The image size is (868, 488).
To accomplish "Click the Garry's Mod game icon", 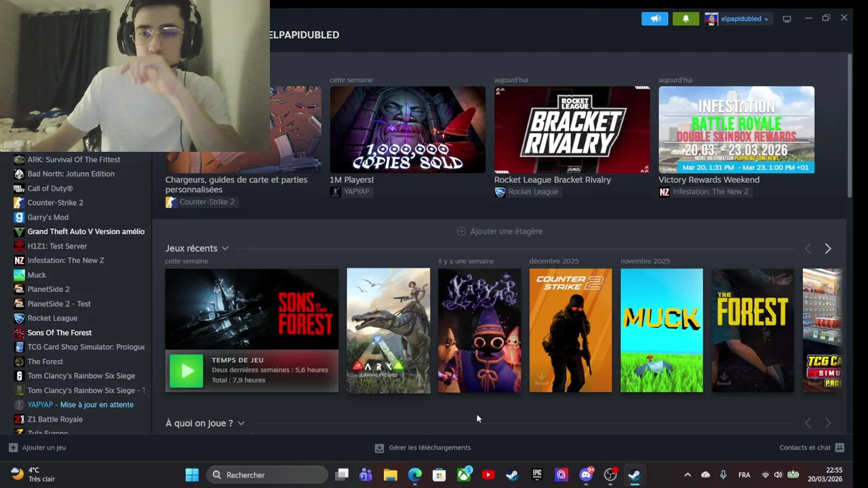I will (19, 217).
